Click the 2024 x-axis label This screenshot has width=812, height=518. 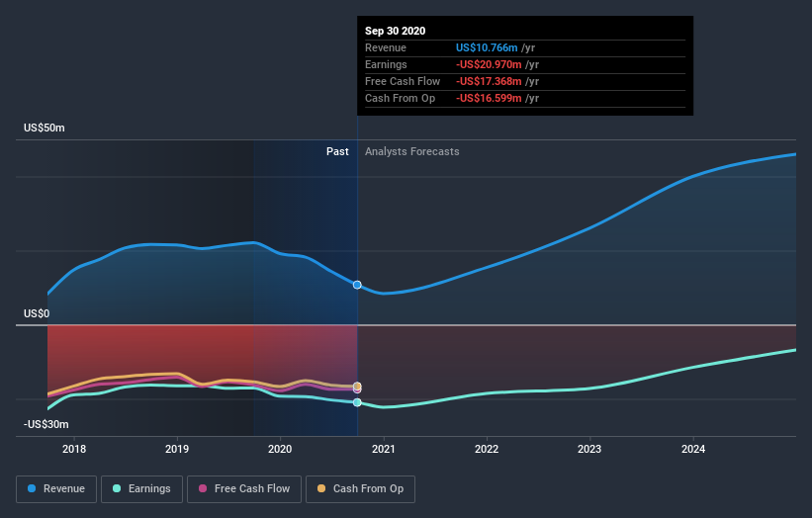[693, 449]
